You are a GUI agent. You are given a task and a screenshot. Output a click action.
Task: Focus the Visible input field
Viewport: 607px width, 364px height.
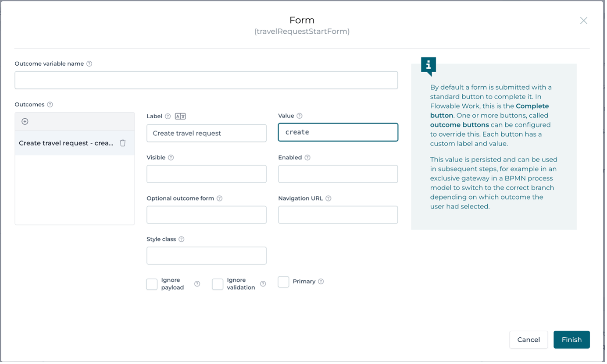pos(206,174)
